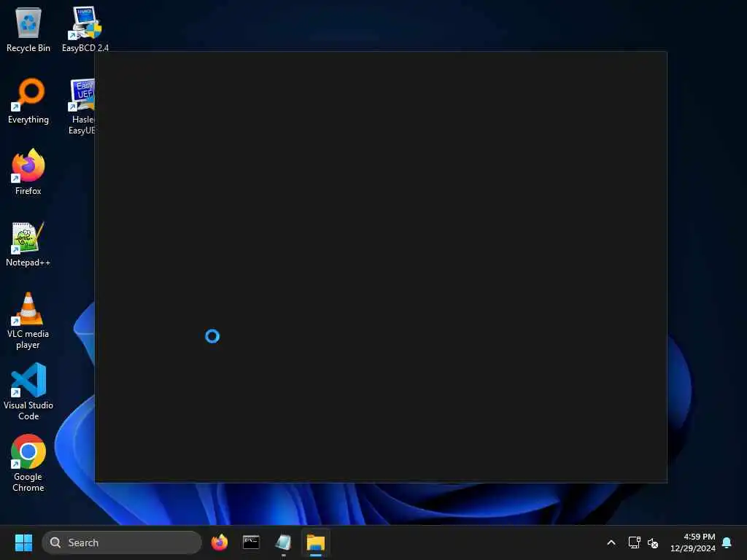Switch to the terminal taskbar icon

click(251, 542)
